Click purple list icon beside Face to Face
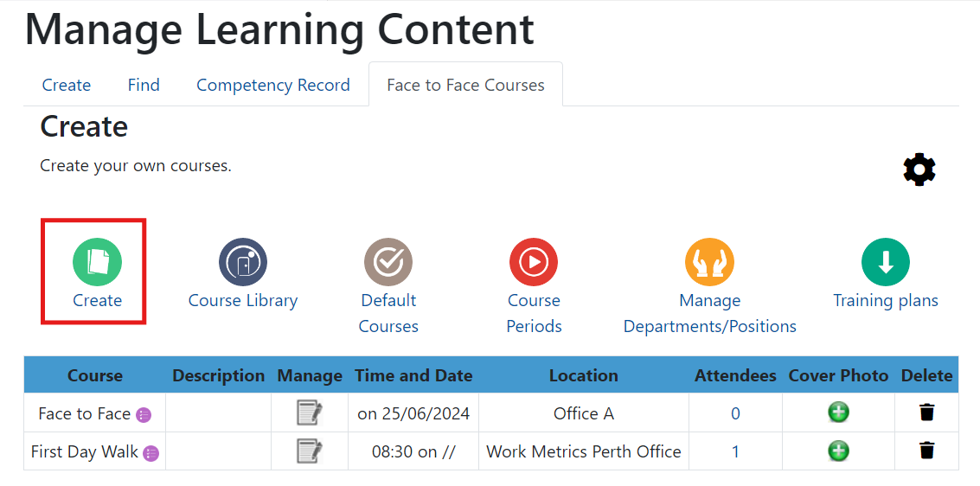Screen dimensions: 980x486 point(144,415)
